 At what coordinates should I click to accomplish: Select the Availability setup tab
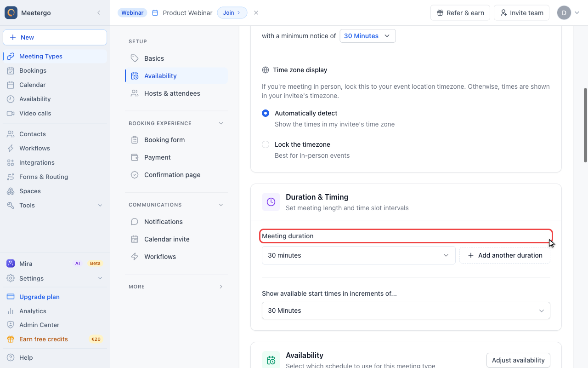point(176,76)
